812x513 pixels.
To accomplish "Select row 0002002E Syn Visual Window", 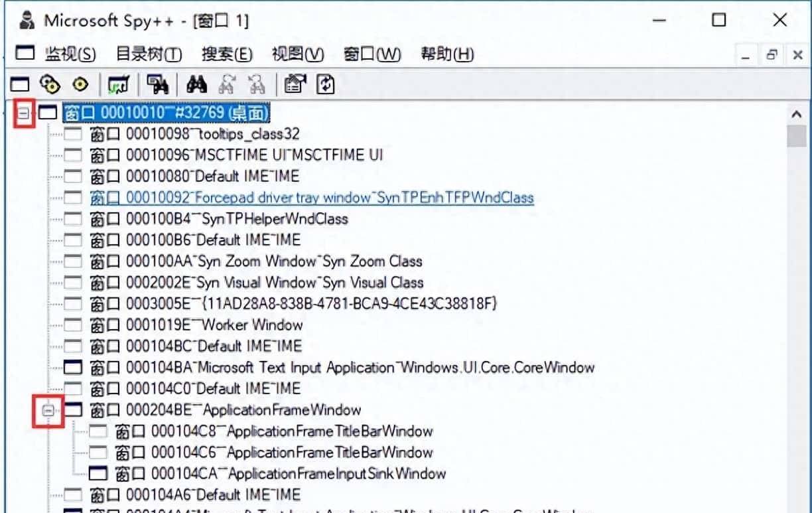I will [x=256, y=283].
